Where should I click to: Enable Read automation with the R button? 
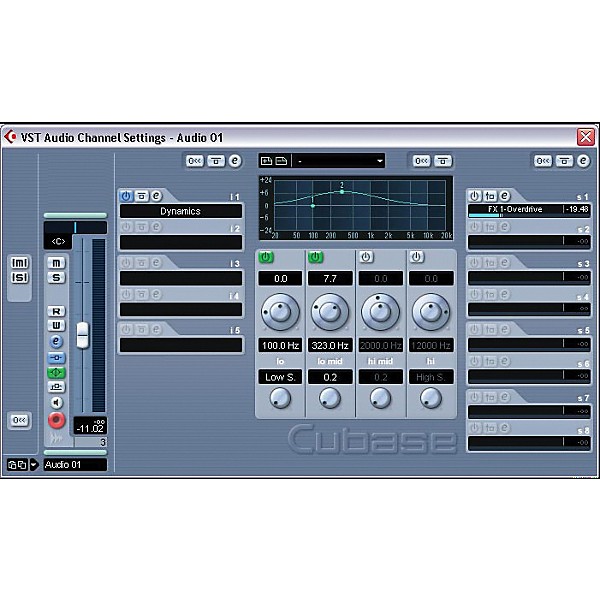click(x=56, y=311)
